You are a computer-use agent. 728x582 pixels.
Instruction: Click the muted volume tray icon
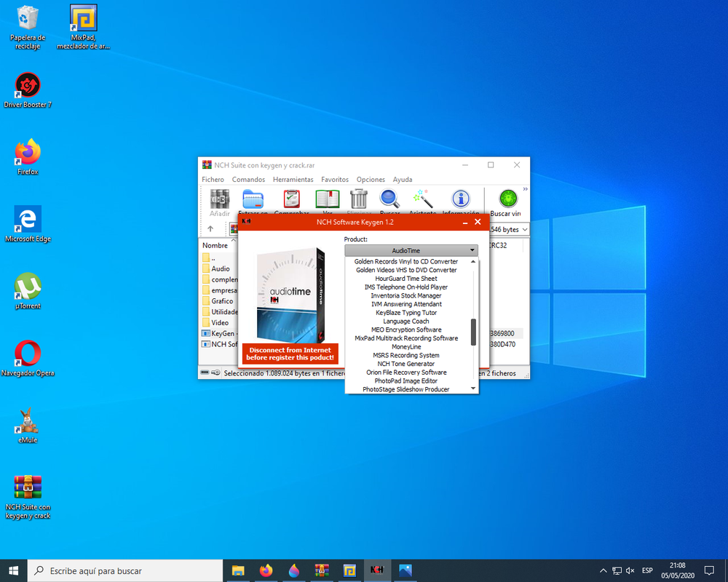tap(630, 570)
